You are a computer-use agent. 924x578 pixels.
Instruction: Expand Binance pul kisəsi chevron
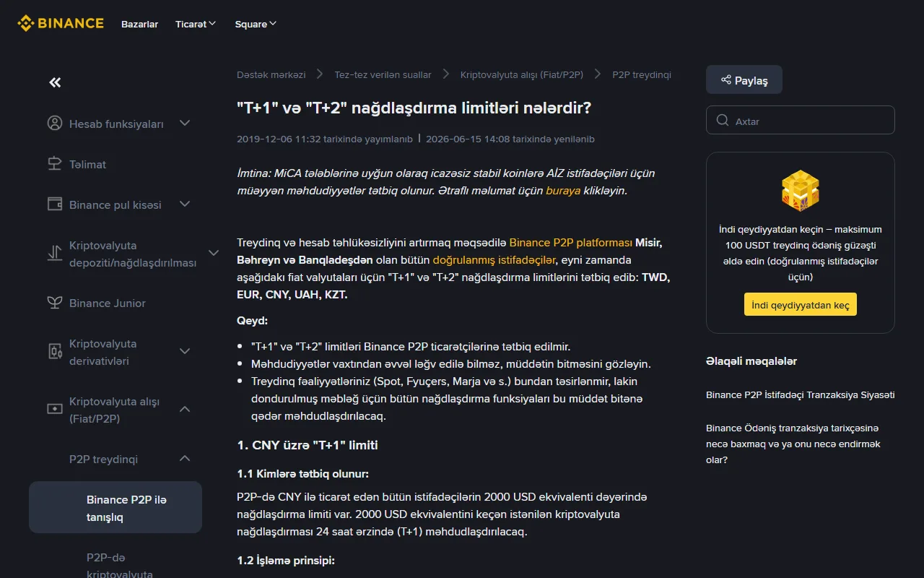185,204
